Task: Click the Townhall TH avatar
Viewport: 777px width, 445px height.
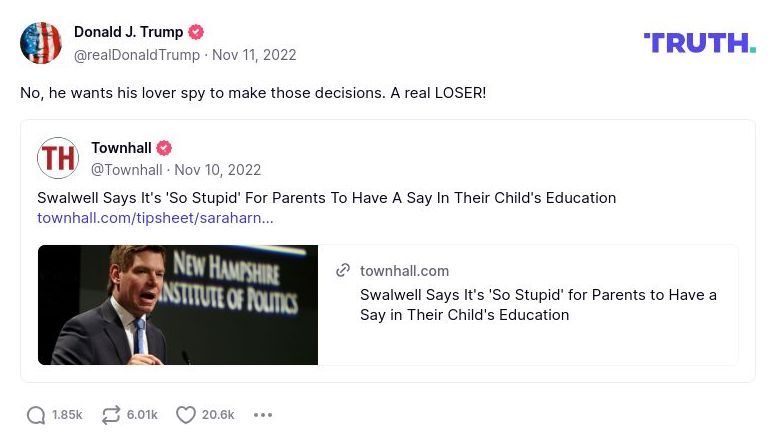Action: (x=58, y=158)
